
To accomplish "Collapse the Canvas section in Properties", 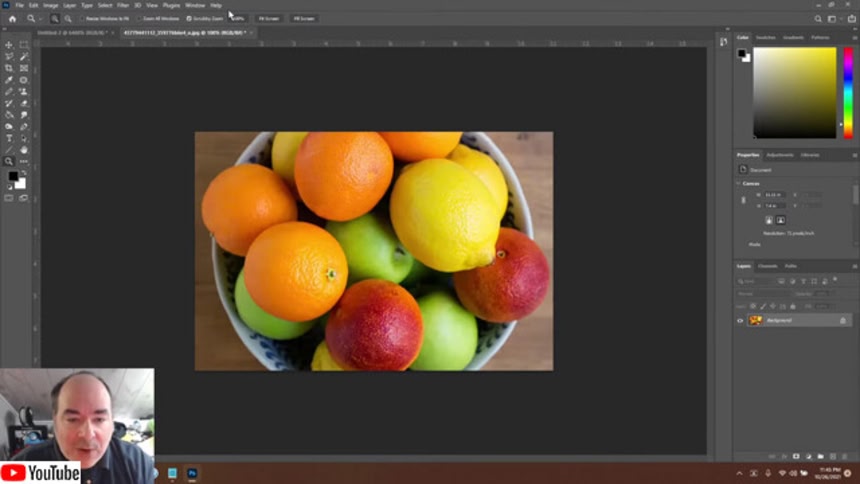I will coord(739,183).
